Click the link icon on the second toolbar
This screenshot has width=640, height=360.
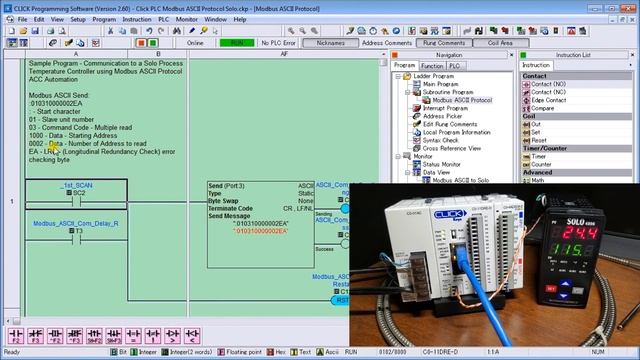(53, 43)
